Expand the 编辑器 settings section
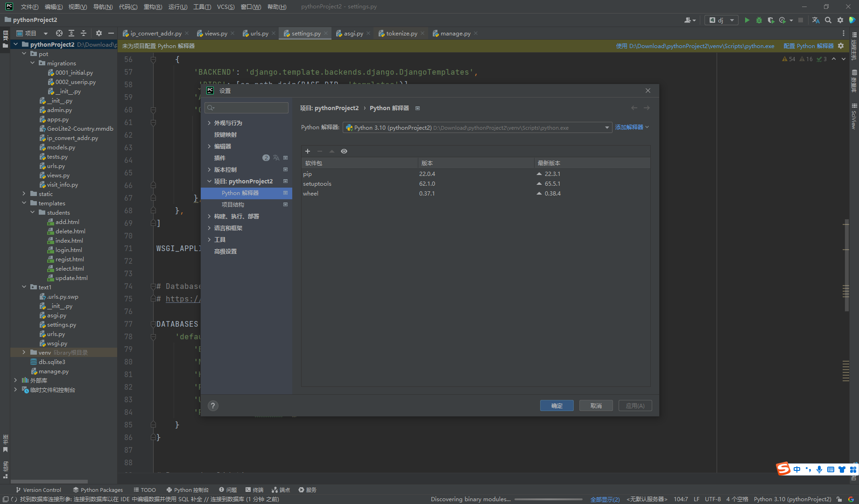The image size is (859, 504). [x=209, y=146]
